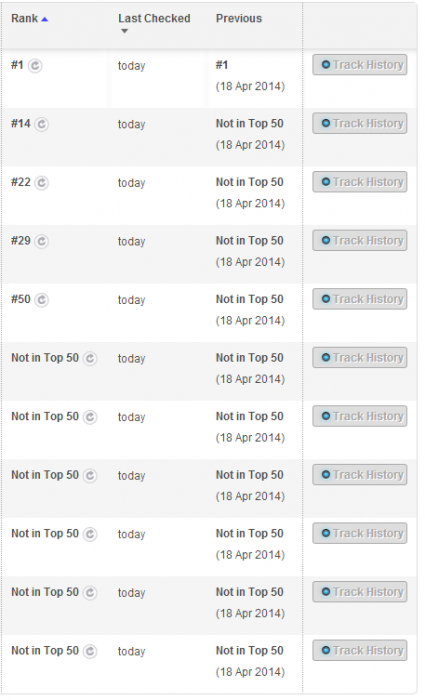Click Previous rank #1 in first row

coord(222,65)
